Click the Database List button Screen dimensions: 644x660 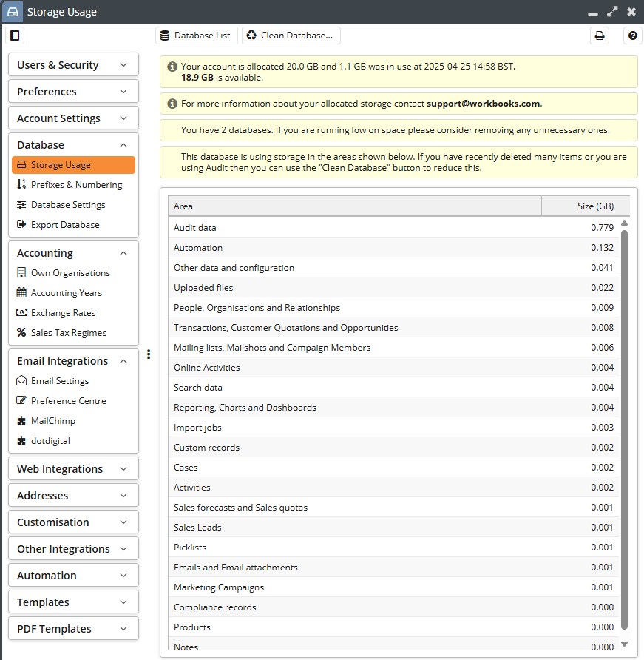[197, 36]
